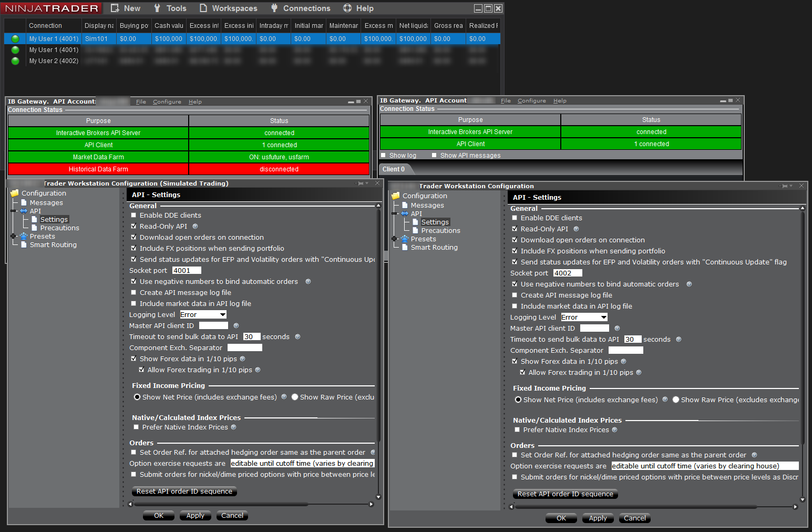The width and height of the screenshot is (812, 532).
Task: Open Option exercise requests dropdown, port 4001 window
Action: point(302,464)
